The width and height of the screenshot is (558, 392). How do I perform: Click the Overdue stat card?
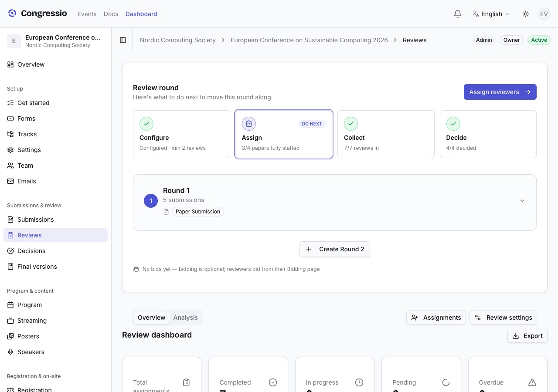click(x=508, y=375)
